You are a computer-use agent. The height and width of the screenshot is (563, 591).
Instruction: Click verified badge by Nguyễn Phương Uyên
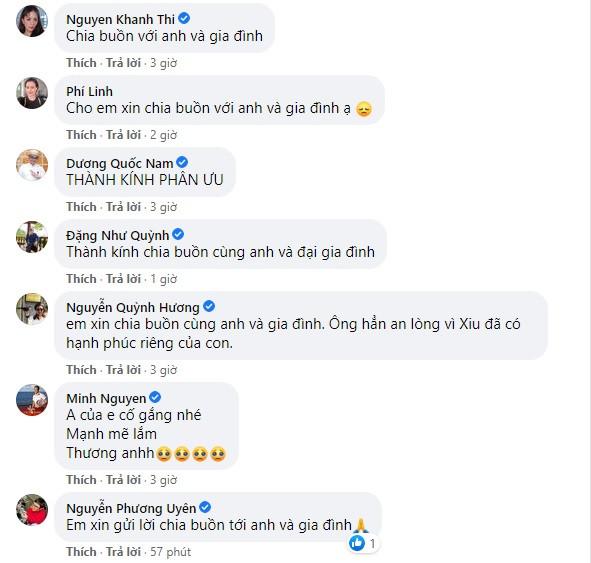[x=205, y=507]
